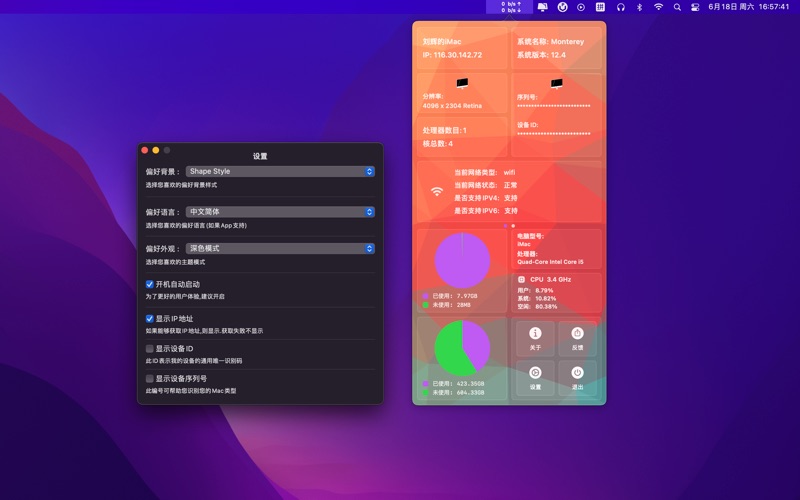
Task: Open Control Center icon in menu bar
Action: pyautogui.click(x=695, y=7)
